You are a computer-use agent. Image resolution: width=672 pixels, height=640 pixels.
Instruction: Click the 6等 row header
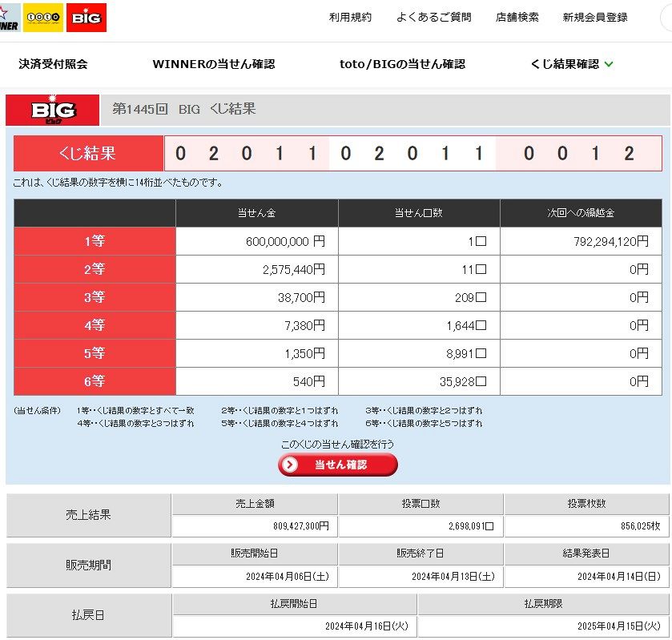(95, 381)
